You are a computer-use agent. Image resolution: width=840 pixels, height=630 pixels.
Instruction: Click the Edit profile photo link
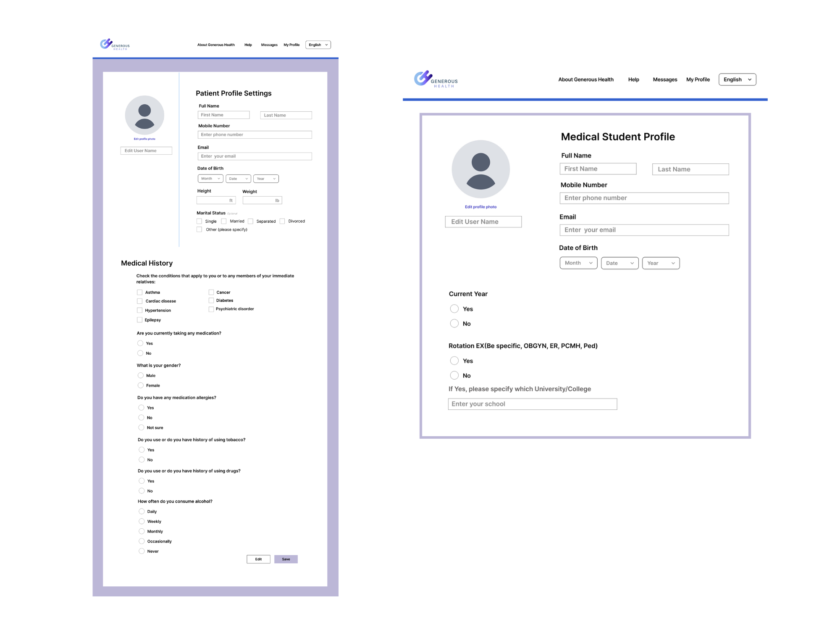144,139
